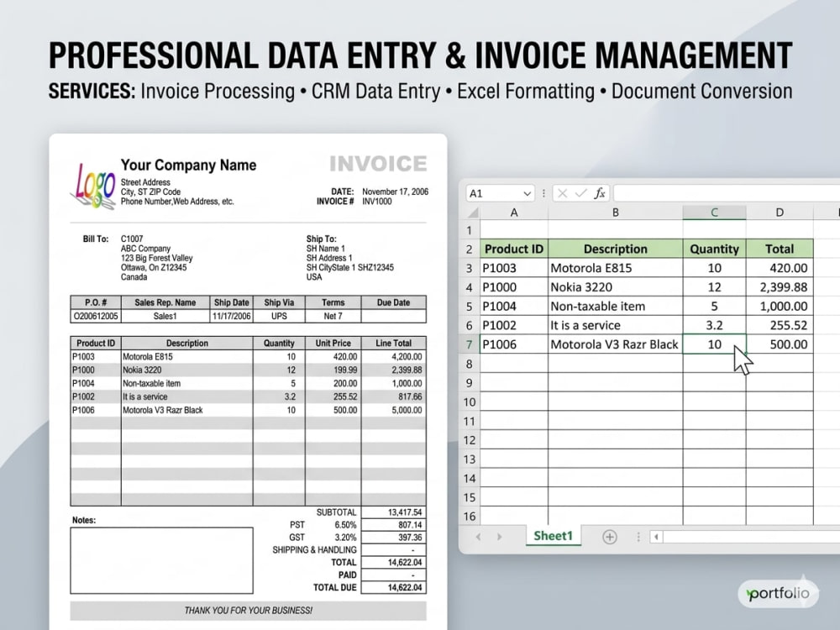840x630 pixels.
Task: Click the empty Notes box on invoice
Action: click(162, 560)
